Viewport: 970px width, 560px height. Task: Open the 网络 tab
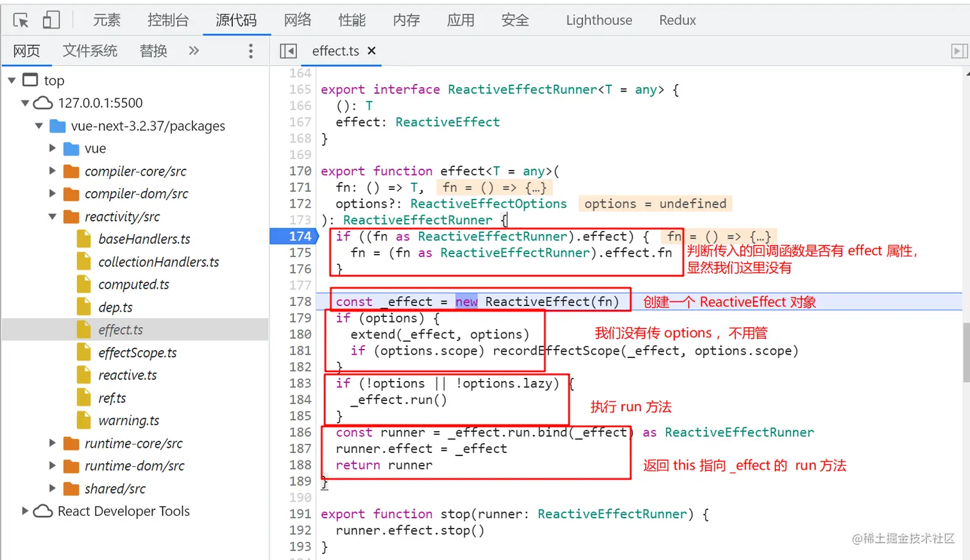pyautogui.click(x=298, y=21)
